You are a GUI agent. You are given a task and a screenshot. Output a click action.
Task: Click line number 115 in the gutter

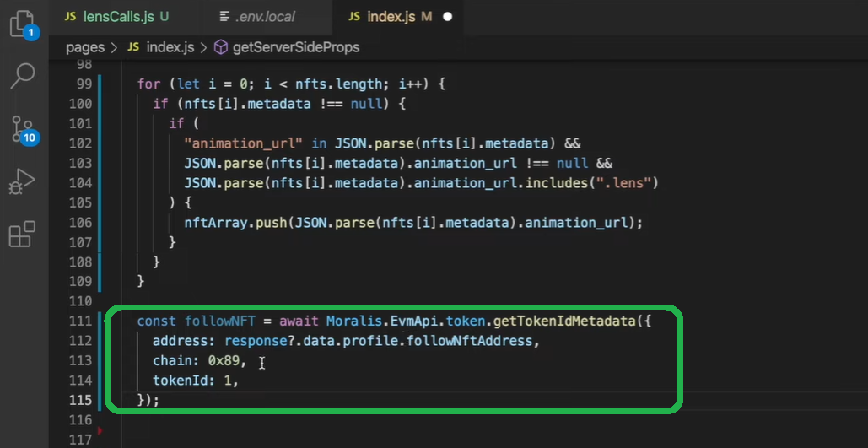pyautogui.click(x=81, y=400)
